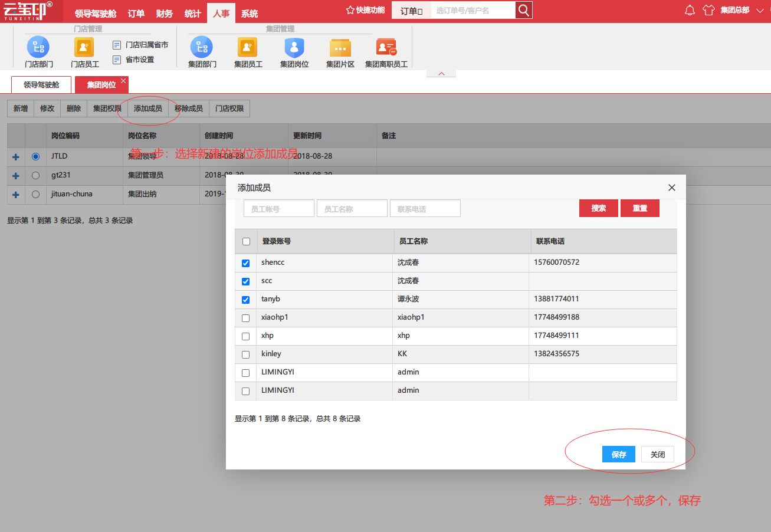
Task: Open the 集团部门 icon
Action: [x=202, y=47]
